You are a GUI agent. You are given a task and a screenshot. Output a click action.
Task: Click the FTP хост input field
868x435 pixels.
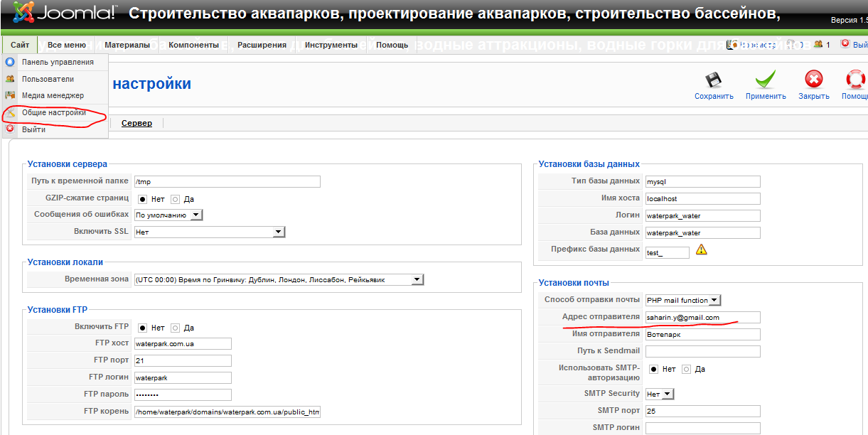(x=183, y=344)
